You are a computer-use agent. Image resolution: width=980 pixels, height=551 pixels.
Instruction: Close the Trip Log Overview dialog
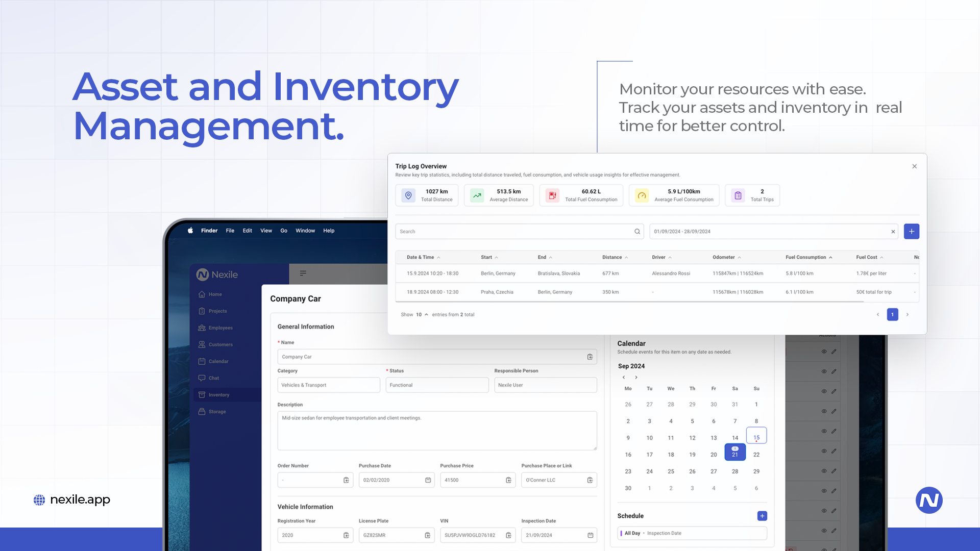point(915,166)
